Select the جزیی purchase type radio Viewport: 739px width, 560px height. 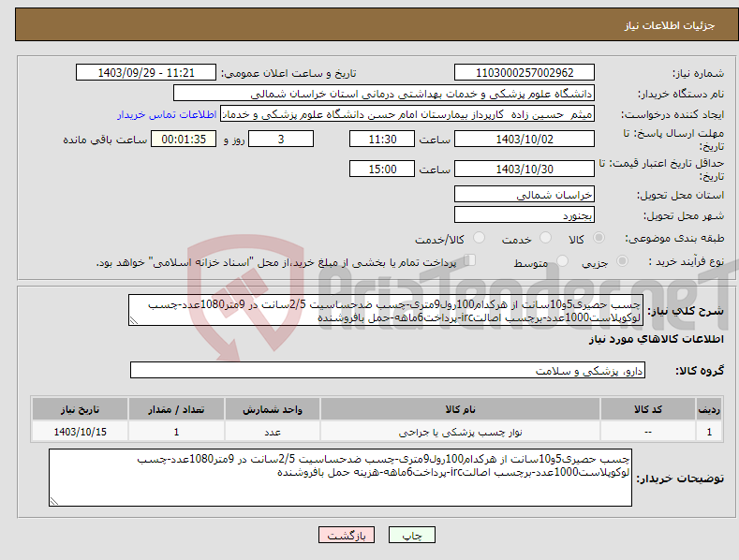point(622,260)
